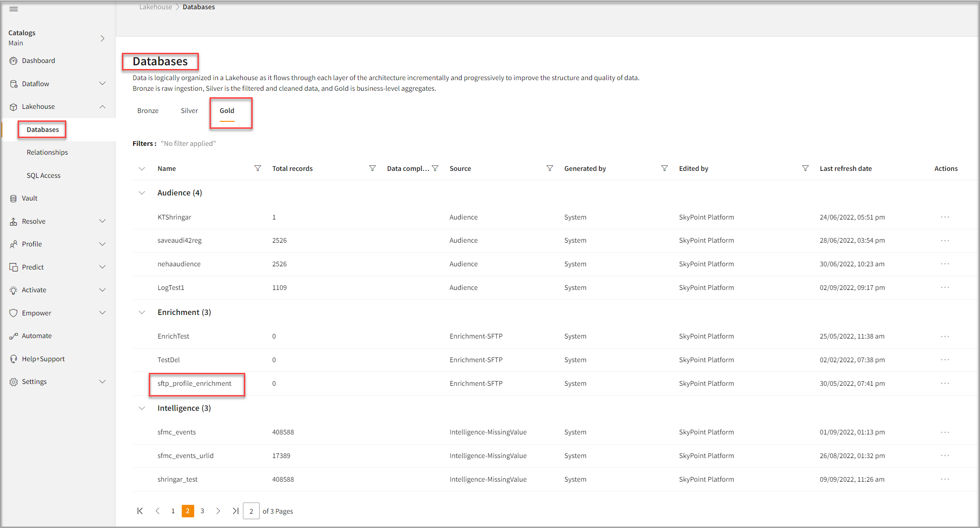Open the Relationships sidebar item

(47, 152)
